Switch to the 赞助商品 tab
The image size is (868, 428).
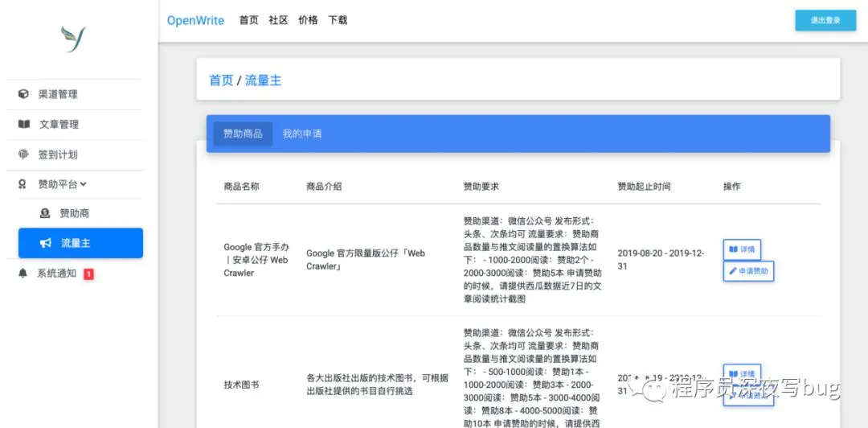coord(243,134)
